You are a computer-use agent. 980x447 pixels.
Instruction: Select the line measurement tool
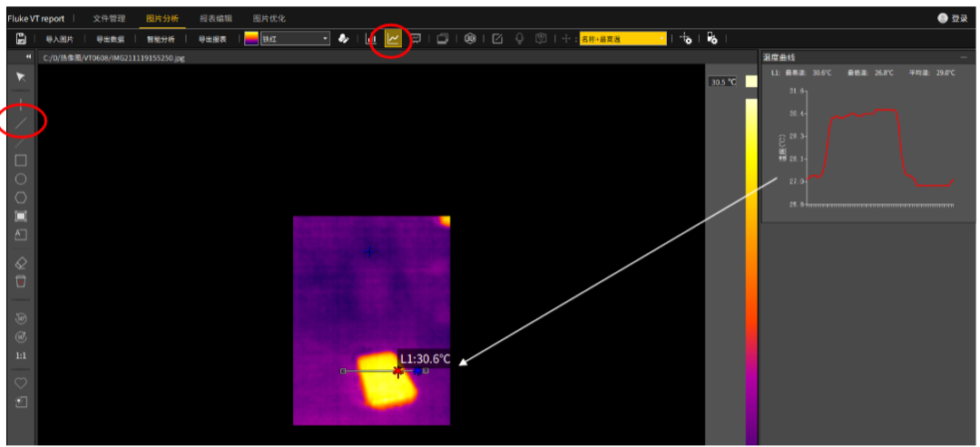tap(21, 123)
